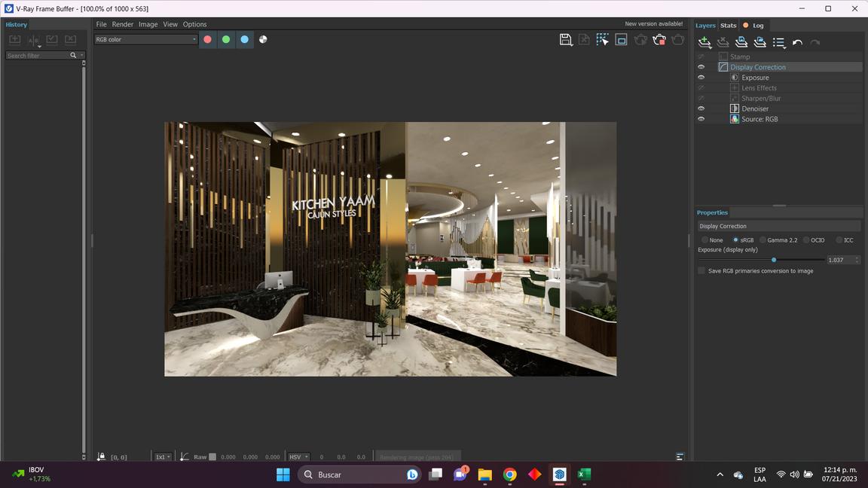Check Save RGB primaries conversion to image
868x488 pixels.
coord(701,270)
